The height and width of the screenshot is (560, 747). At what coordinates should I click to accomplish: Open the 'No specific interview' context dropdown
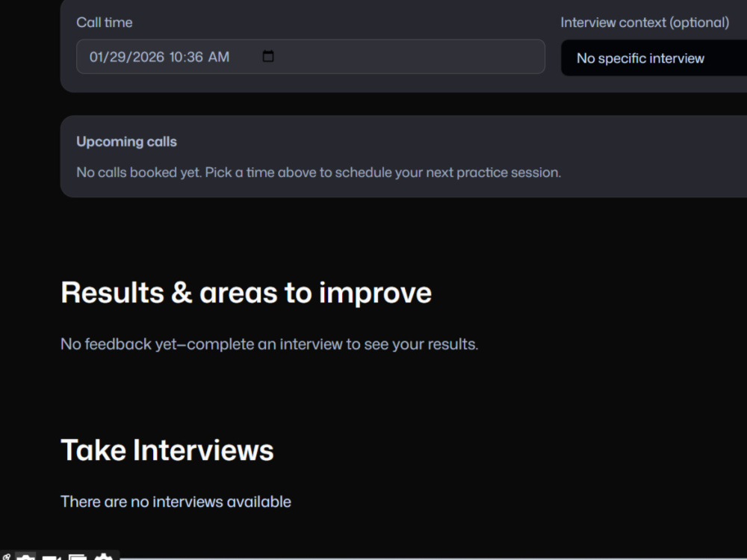coord(654,57)
